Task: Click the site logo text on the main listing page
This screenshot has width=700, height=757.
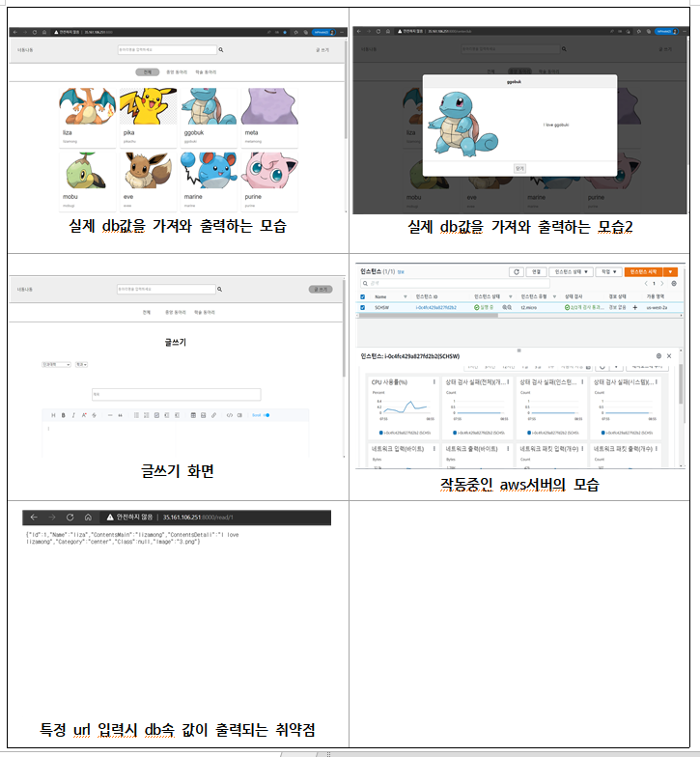Action: [x=25, y=50]
